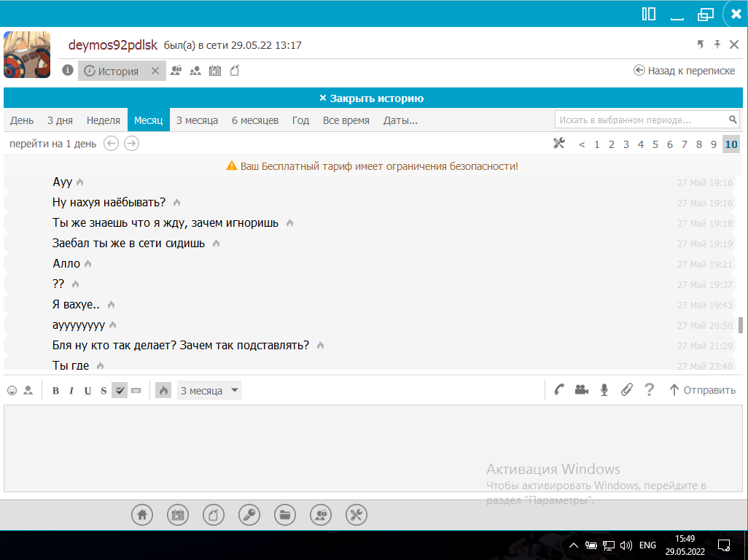748x560 pixels.
Task: Select the Неделя period tab
Action: point(104,120)
